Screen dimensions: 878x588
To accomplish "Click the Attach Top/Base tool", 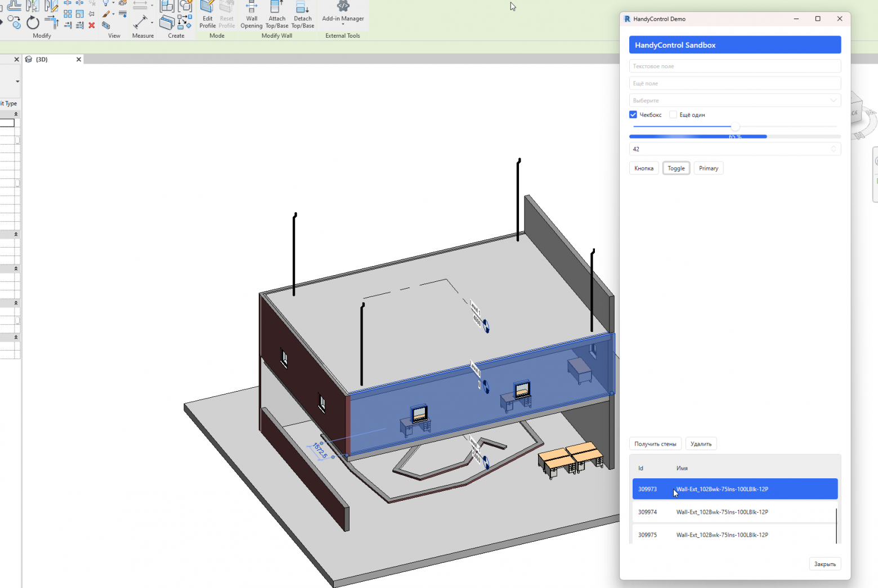I will 276,15.
